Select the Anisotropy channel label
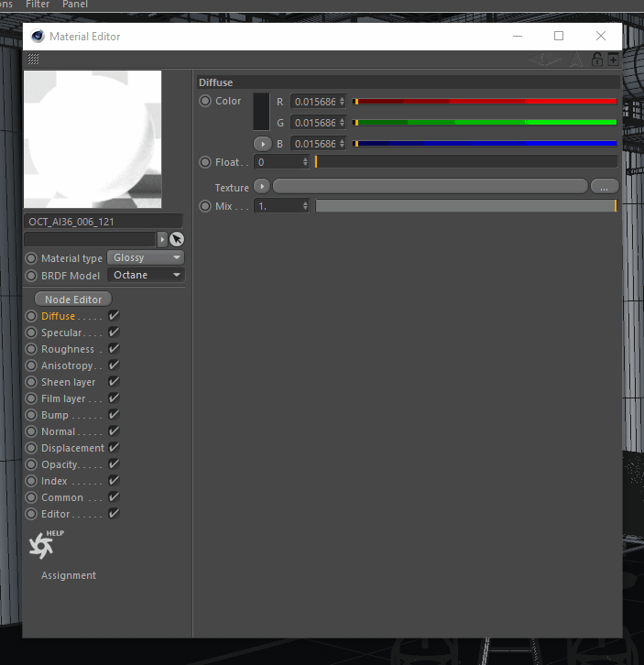Screen dimensions: 644x665 [67, 365]
